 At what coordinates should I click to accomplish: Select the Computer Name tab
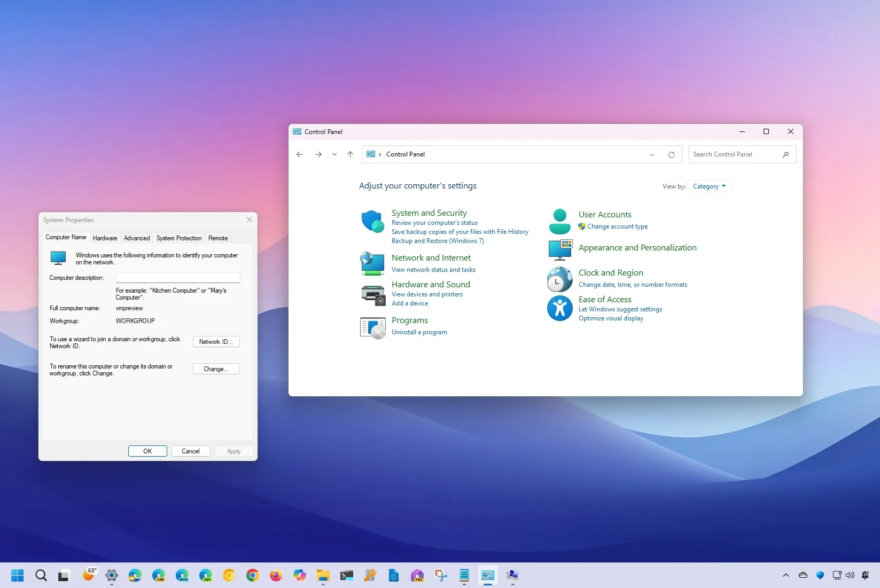(x=66, y=237)
